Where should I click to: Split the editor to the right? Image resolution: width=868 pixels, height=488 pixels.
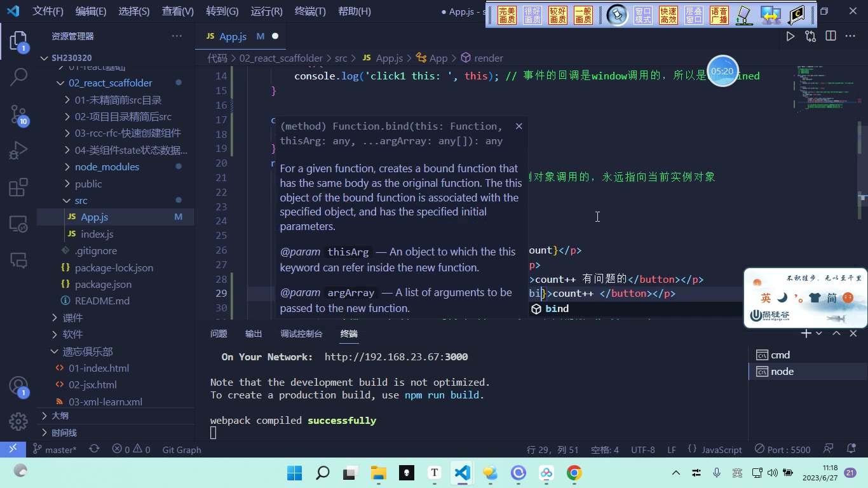click(x=831, y=36)
